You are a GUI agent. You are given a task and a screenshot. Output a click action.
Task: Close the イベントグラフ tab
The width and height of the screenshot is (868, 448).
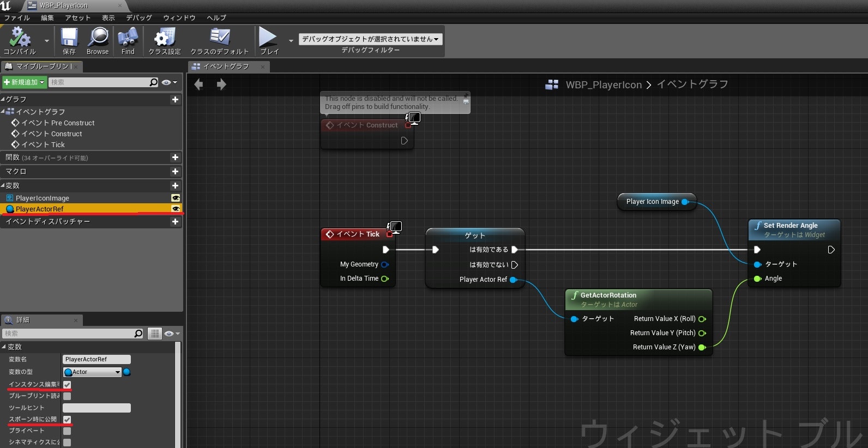263,67
